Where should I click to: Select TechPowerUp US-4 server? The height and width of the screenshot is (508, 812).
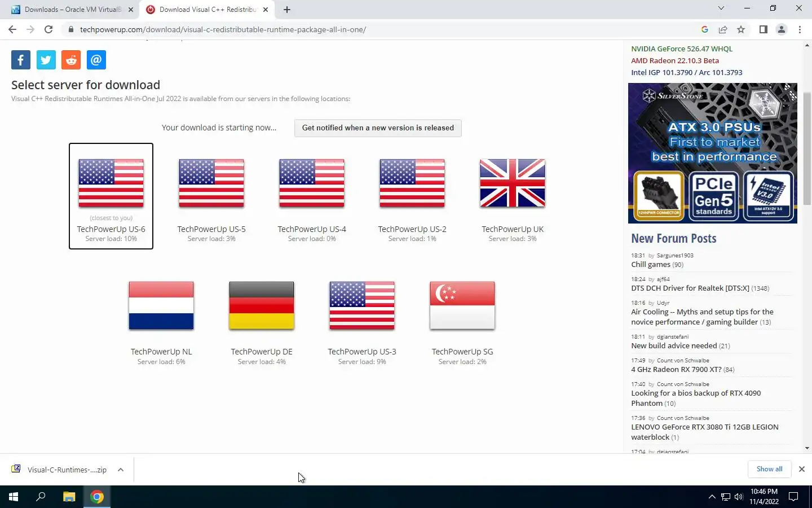point(312,196)
